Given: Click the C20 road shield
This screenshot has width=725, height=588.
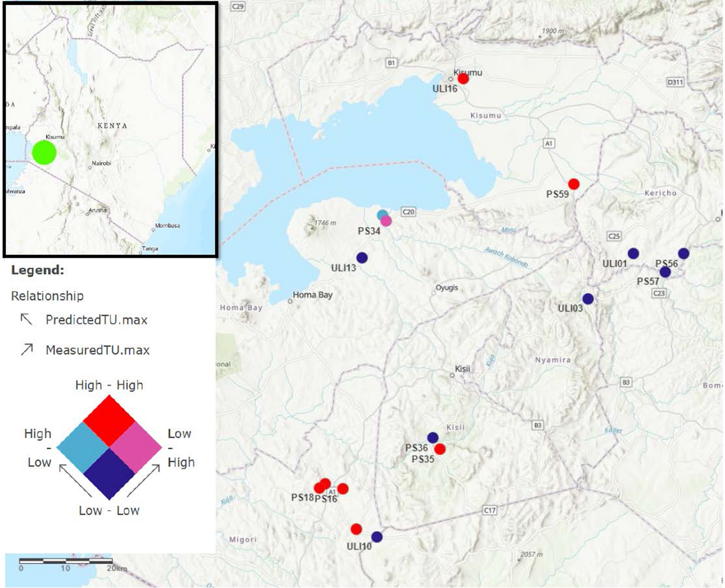Looking at the screenshot, I should coord(408,212).
